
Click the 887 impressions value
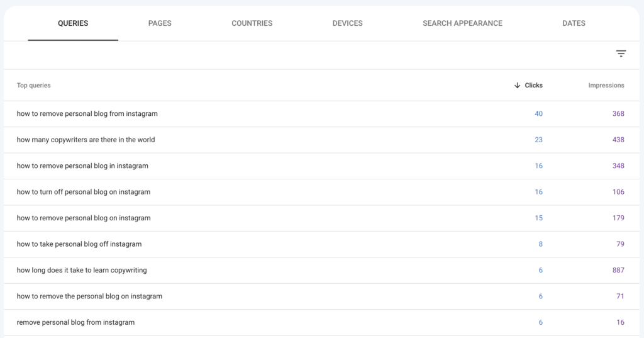click(x=618, y=270)
